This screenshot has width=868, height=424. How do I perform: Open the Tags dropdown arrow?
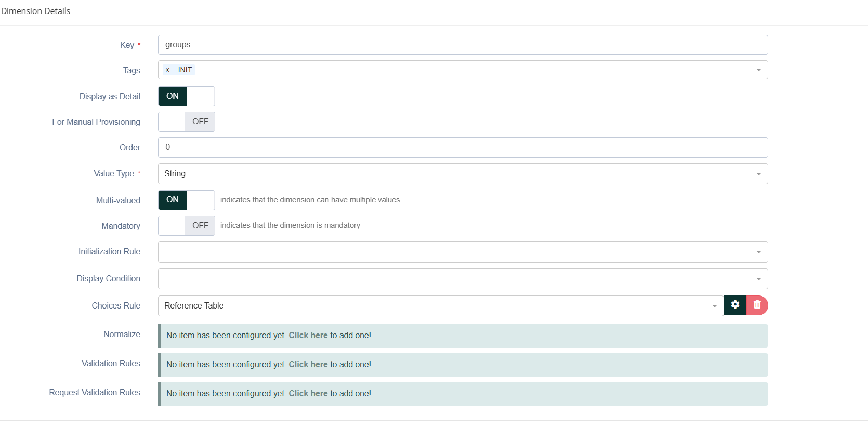[x=759, y=70]
